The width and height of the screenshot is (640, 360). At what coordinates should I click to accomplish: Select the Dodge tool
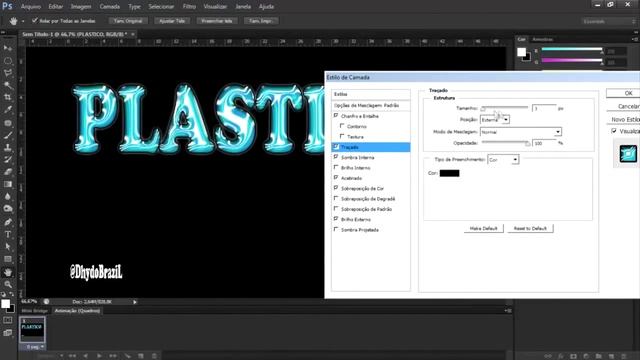click(x=8, y=209)
